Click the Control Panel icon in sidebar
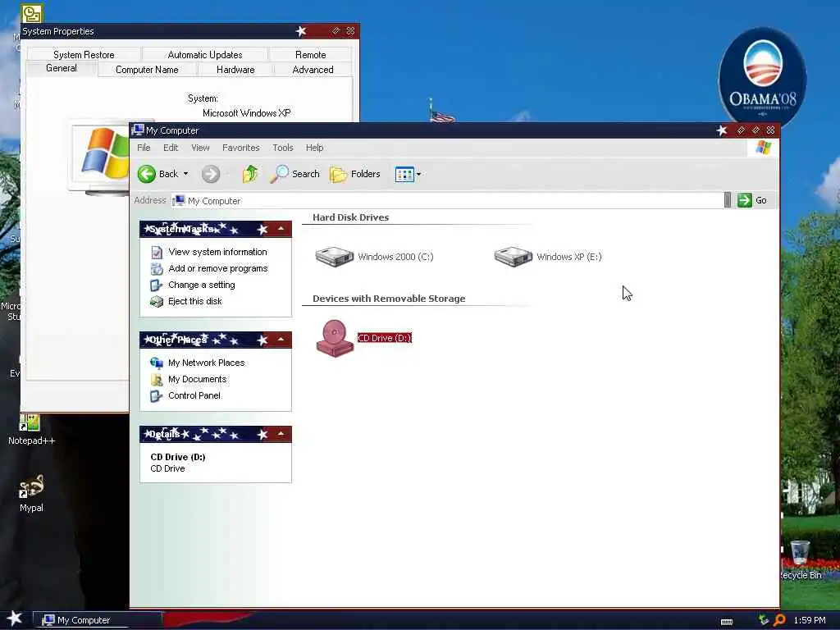 157,396
